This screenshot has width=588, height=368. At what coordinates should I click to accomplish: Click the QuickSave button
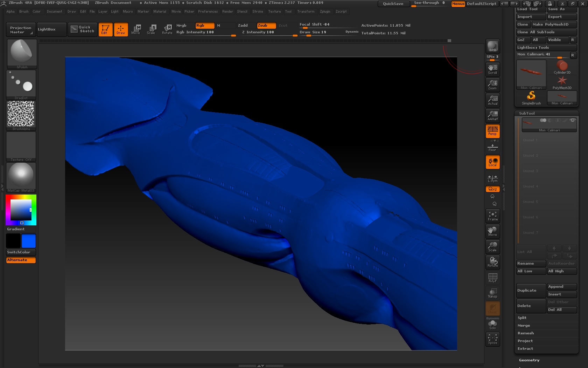[393, 4]
